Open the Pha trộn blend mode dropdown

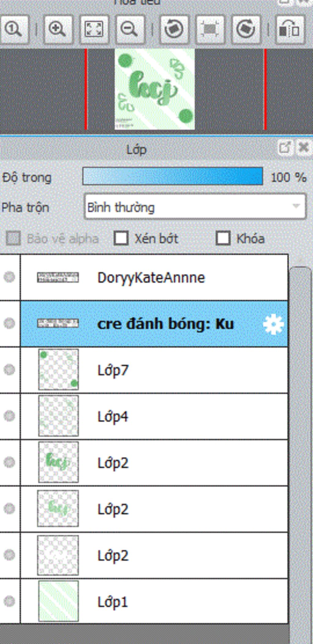click(195, 207)
